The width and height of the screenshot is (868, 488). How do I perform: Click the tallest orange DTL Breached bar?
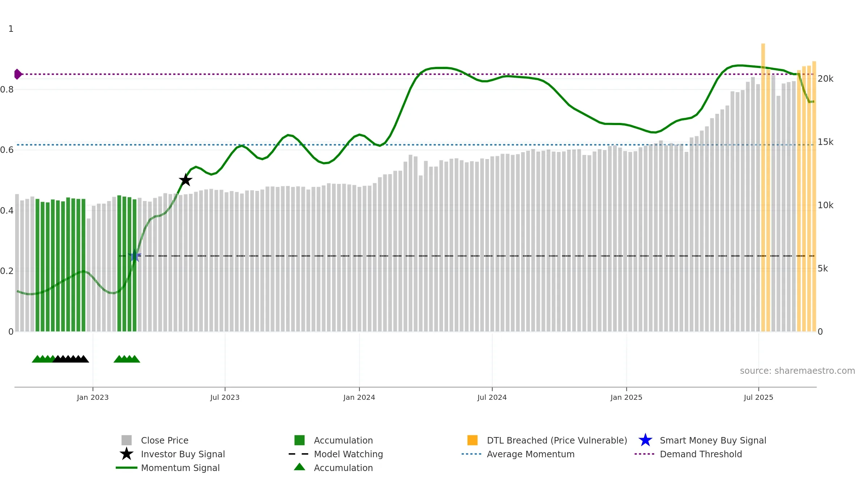[763, 187]
